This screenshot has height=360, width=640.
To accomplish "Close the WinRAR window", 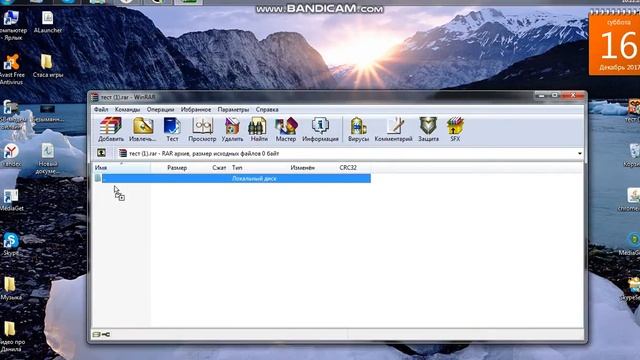I will coord(573,96).
